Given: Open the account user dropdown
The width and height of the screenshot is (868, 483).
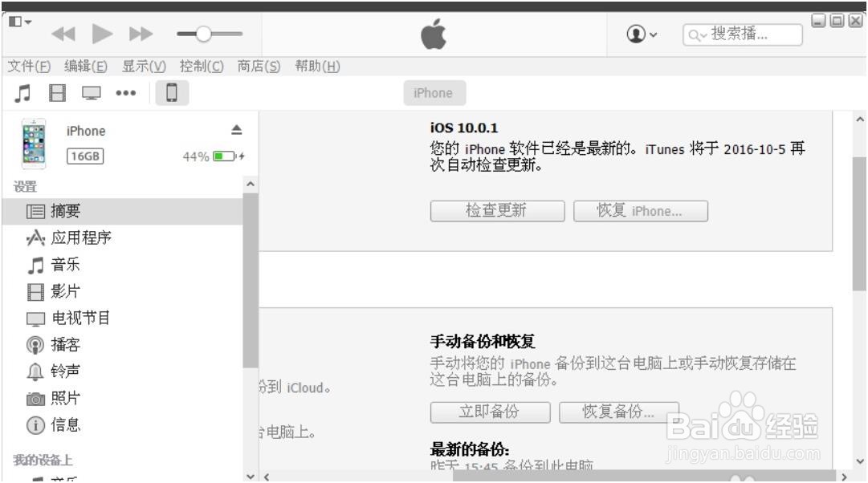Looking at the screenshot, I should (642, 34).
